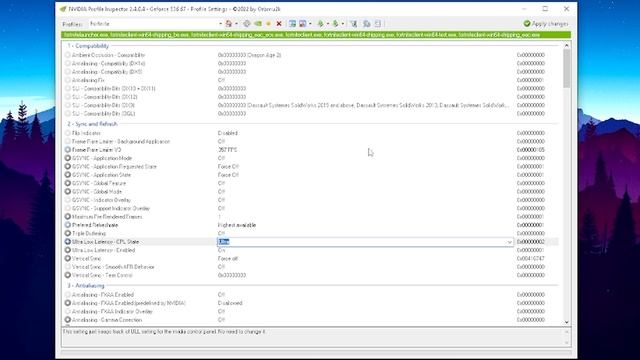Click the settings list vertical scrollbar thumb
This screenshot has width=640, height=360.
click(x=567, y=68)
